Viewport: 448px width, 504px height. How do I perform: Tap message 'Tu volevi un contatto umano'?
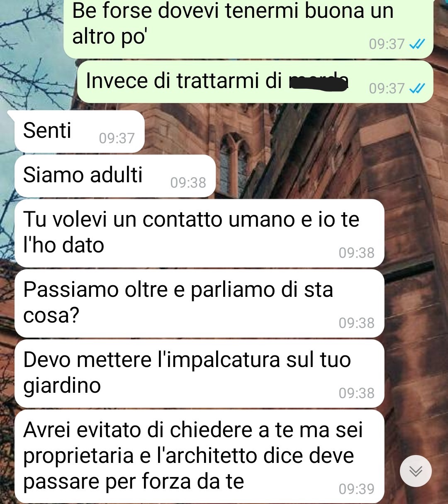coord(199,233)
